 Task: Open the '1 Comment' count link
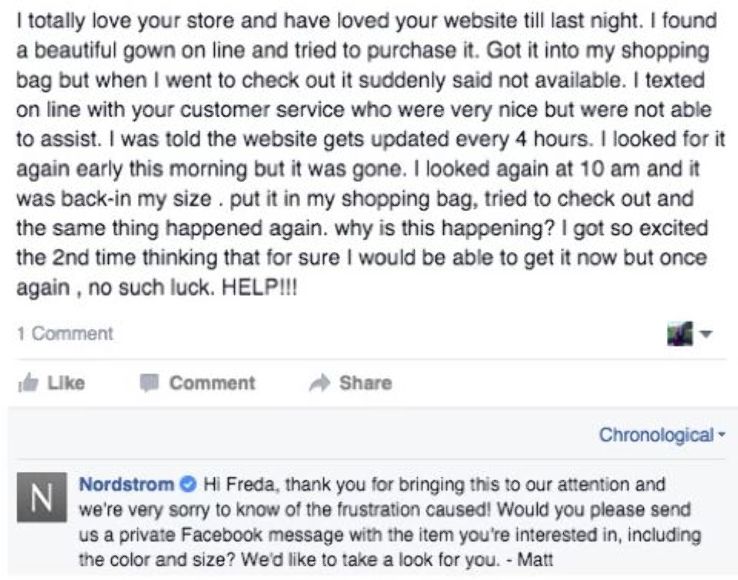pos(65,333)
